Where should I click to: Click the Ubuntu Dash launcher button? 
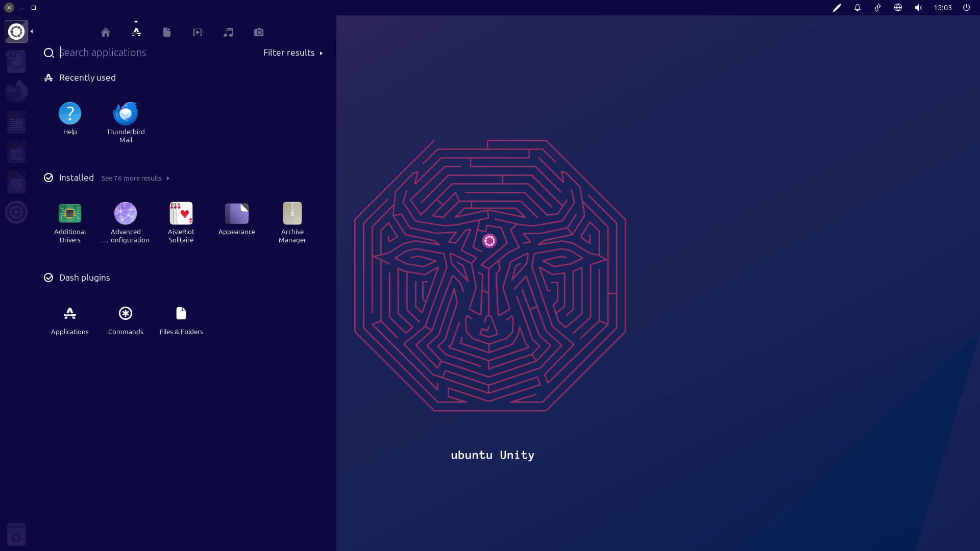pyautogui.click(x=16, y=32)
